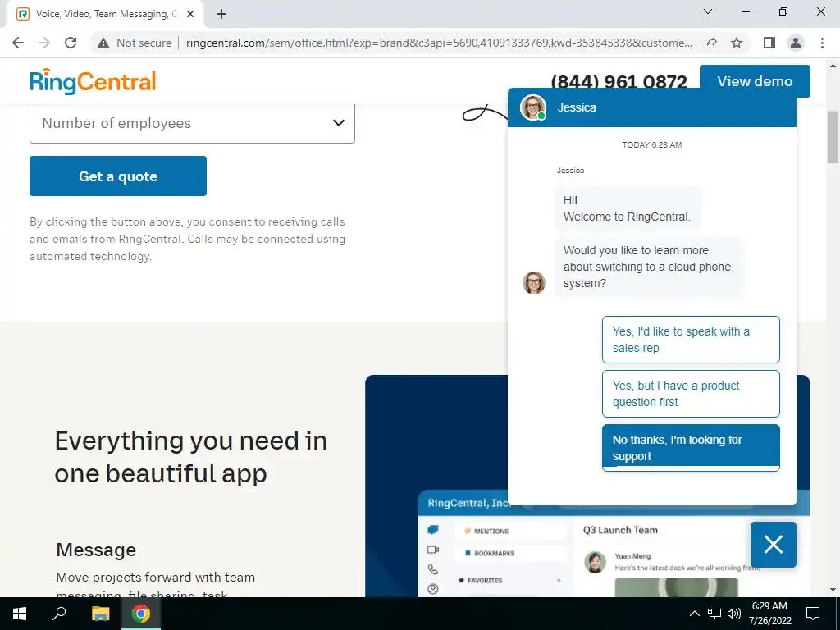The height and width of the screenshot is (630, 840).
Task: Click the video camera icon in app preview
Action: [433, 550]
